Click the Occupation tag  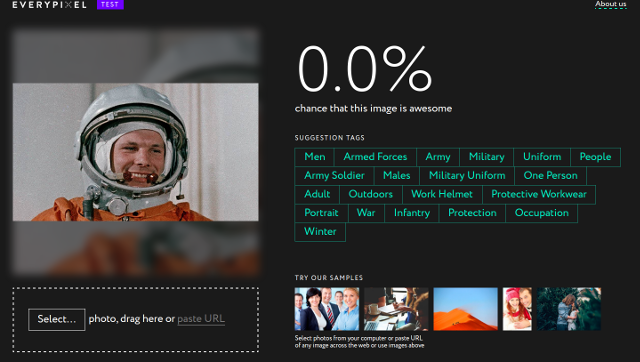[x=542, y=213]
